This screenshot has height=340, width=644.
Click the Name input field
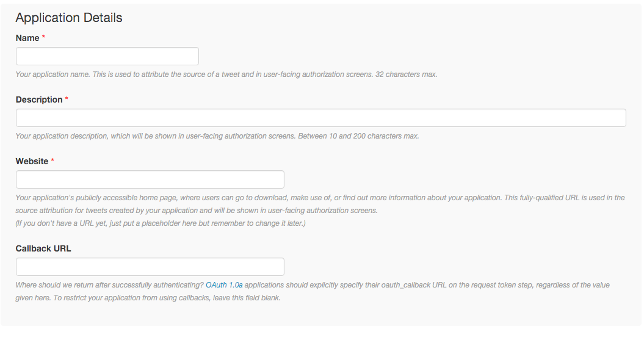point(107,56)
